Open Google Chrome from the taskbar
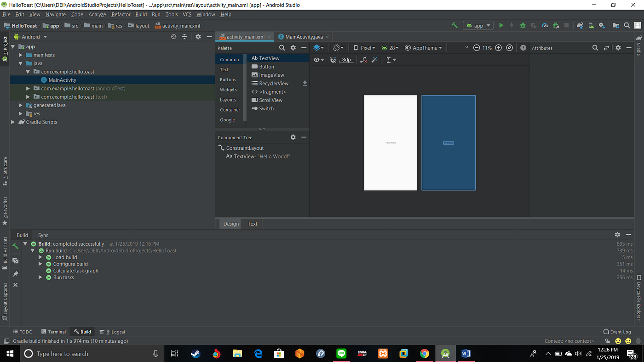Image resolution: width=644 pixels, height=362 pixels. click(x=425, y=353)
